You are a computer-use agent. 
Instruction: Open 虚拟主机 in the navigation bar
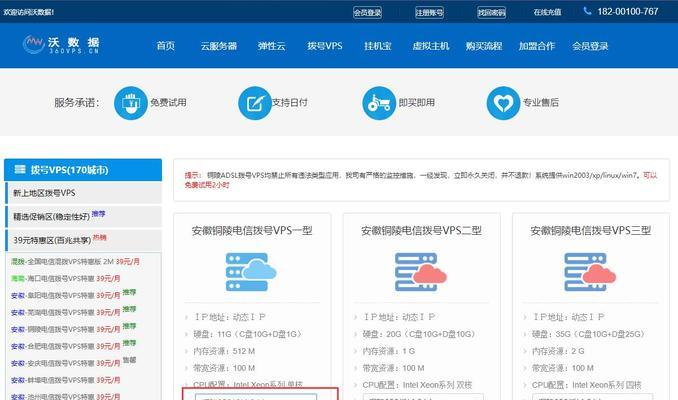[431, 46]
